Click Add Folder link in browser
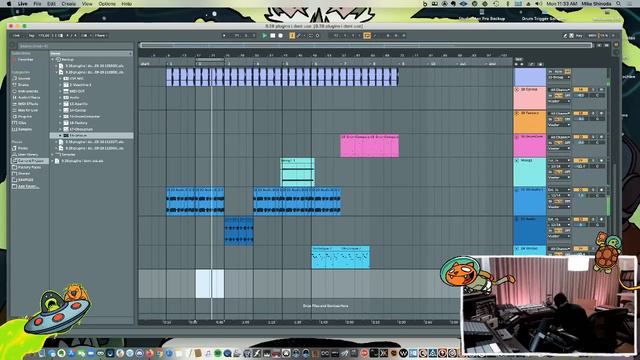Viewport: 640px width, 360px height. 27,187
